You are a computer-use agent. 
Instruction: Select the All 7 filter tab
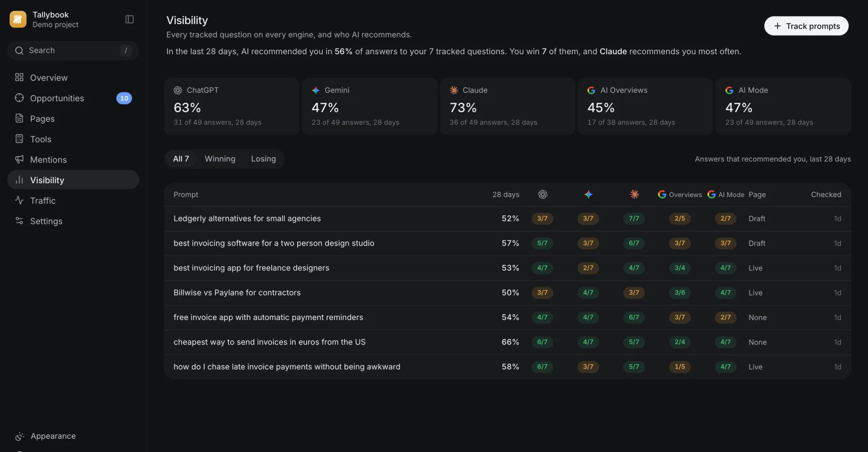(181, 159)
